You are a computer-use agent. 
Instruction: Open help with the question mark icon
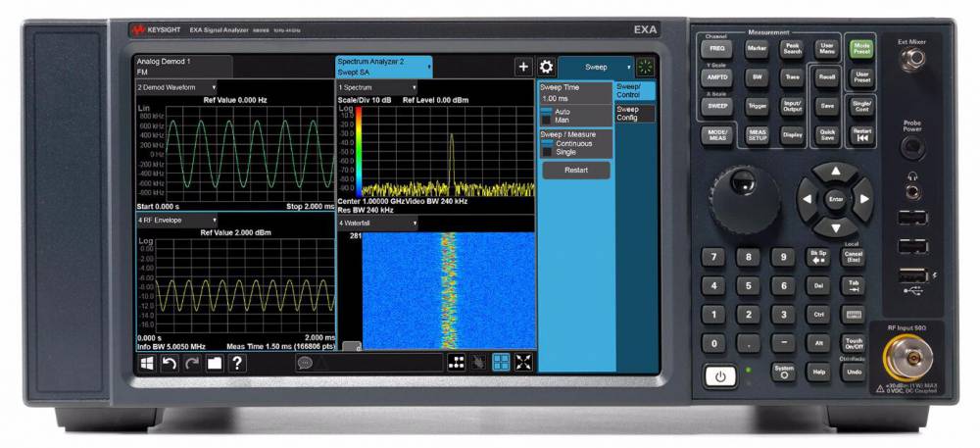click(x=237, y=363)
